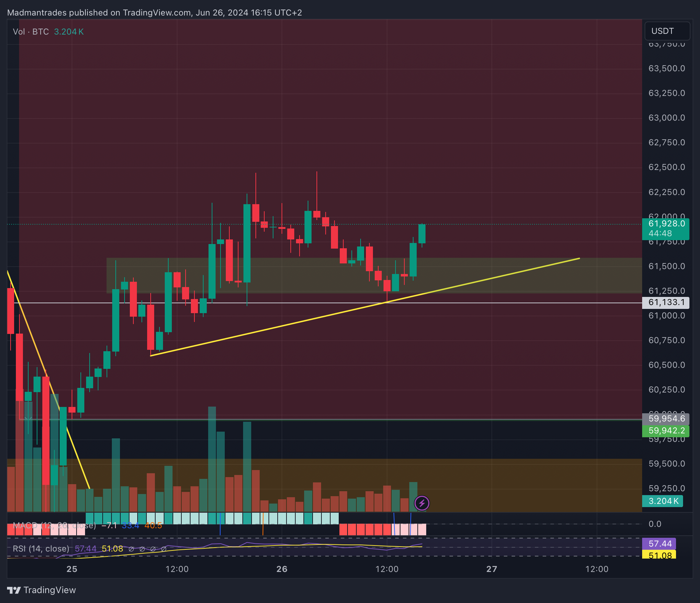Select the MACD indicator legend
This screenshot has height=603, width=700.
[x=54, y=525]
